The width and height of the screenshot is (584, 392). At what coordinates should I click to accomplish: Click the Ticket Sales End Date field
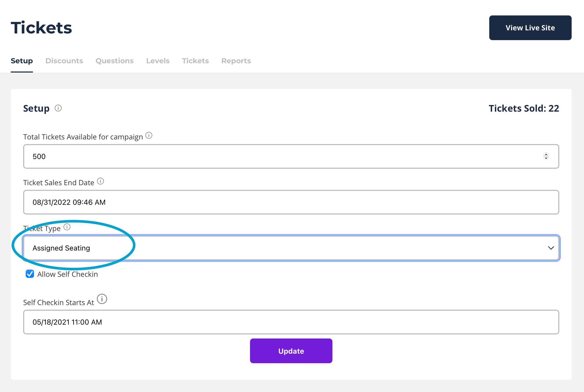pyautogui.click(x=291, y=202)
